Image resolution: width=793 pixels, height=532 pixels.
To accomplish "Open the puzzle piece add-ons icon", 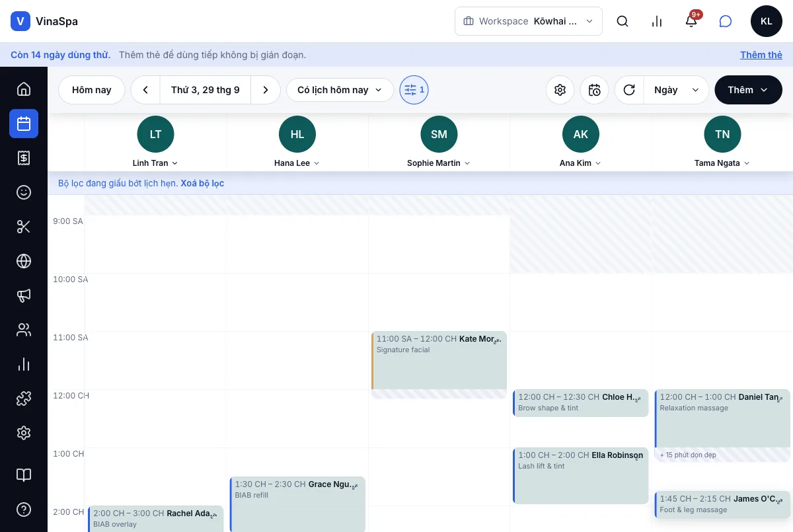I will tap(24, 399).
